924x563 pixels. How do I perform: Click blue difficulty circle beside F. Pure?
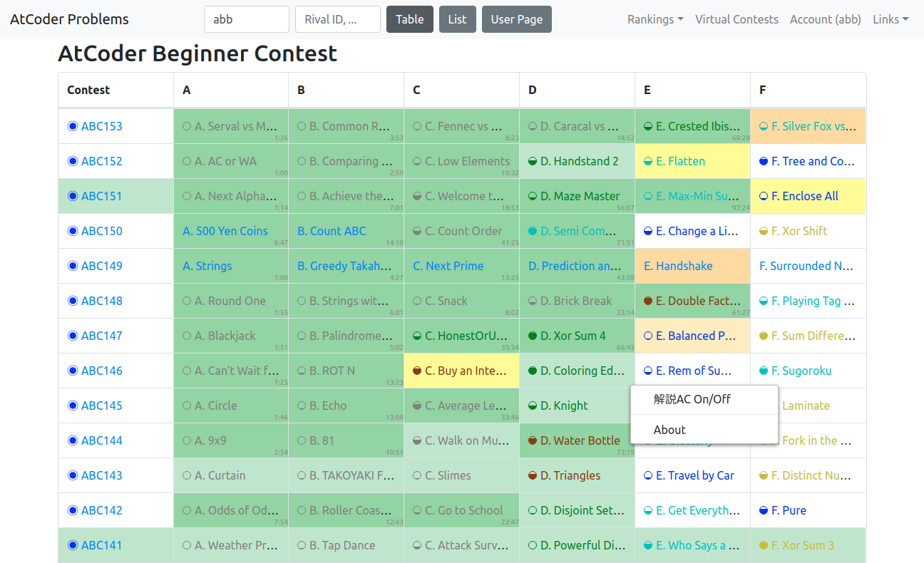coord(764,510)
